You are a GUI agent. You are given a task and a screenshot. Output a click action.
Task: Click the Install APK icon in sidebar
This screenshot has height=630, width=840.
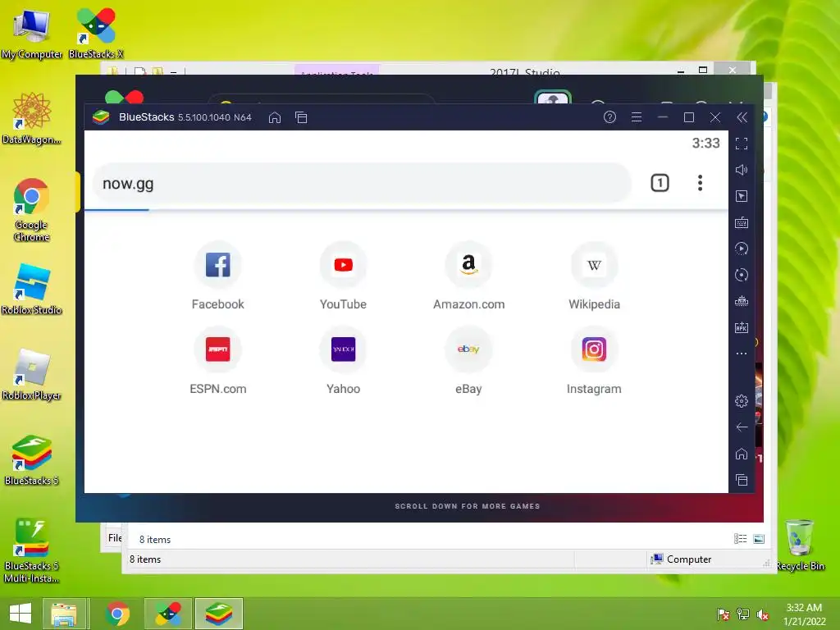click(742, 327)
